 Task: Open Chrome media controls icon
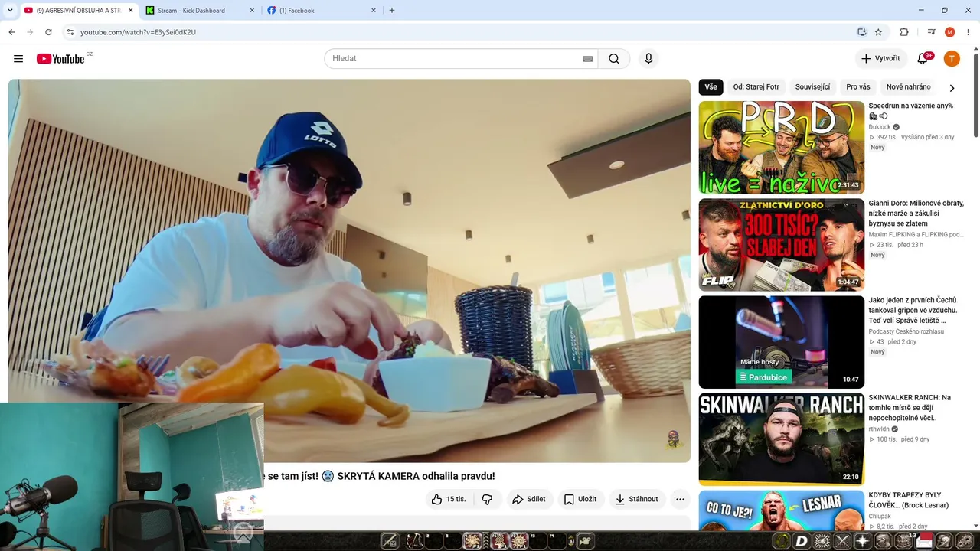[931, 32]
